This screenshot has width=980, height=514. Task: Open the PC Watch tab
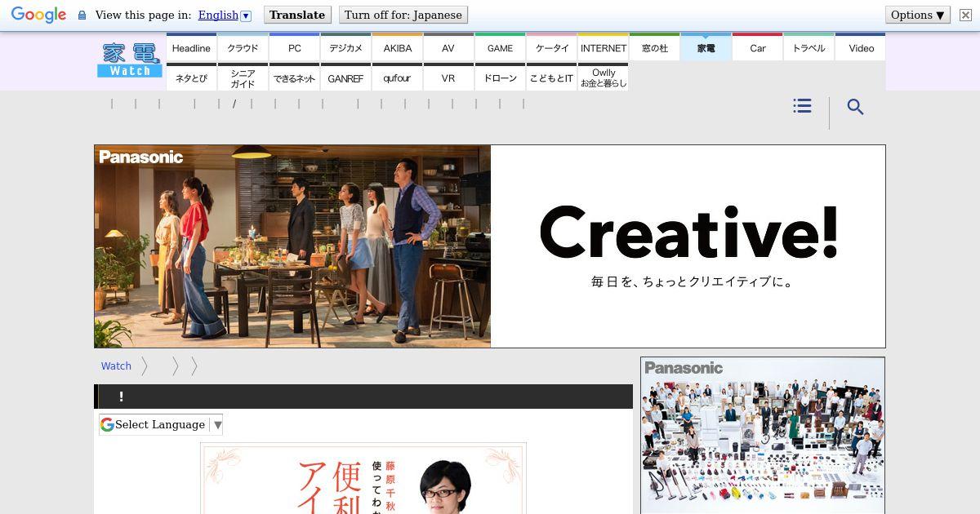coord(294,47)
